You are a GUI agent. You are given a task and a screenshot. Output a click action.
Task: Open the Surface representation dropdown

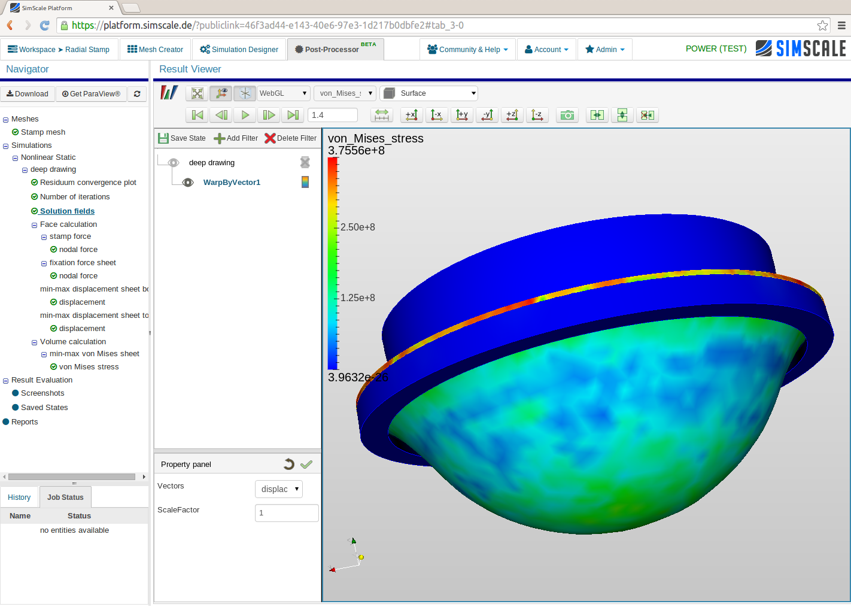tap(429, 93)
